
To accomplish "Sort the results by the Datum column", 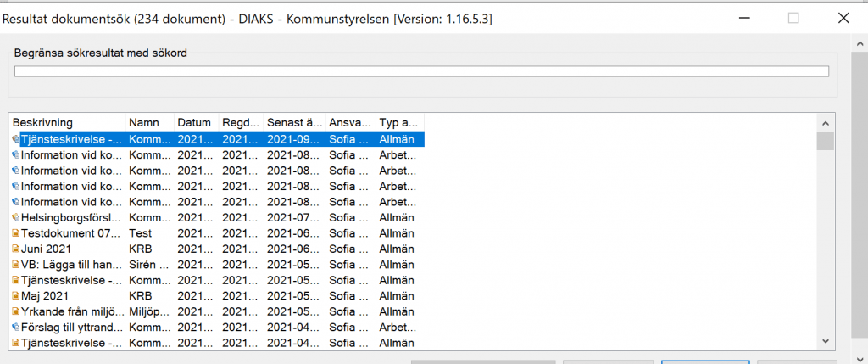I will pyautogui.click(x=196, y=122).
